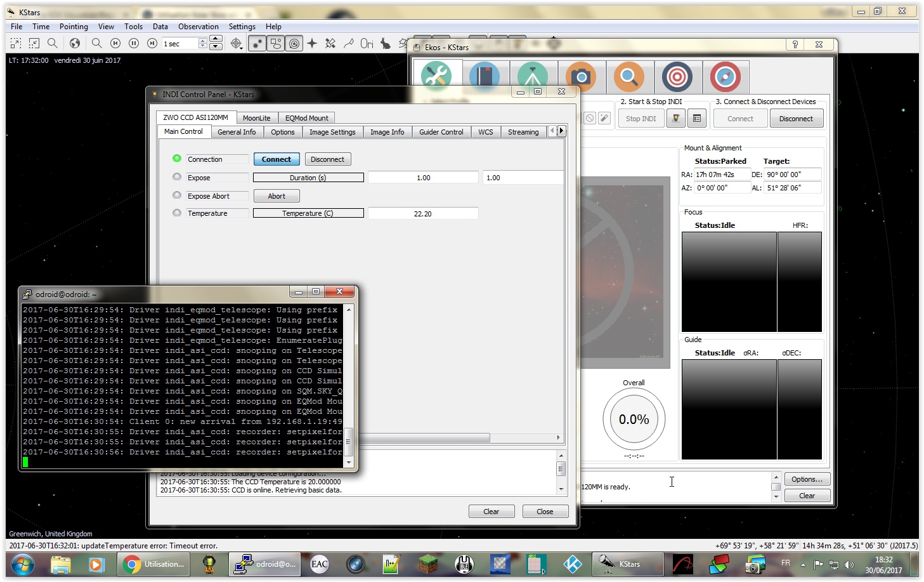This screenshot has height=582, width=924.
Task: Click the list icon right of the lamp in Ekos
Action: point(697,118)
